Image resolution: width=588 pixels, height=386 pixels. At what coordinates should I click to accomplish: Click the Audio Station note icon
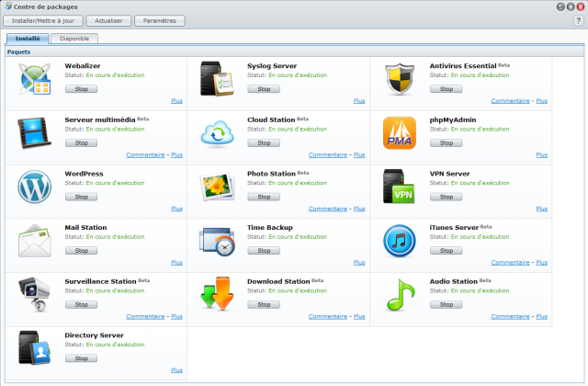pyautogui.click(x=400, y=295)
